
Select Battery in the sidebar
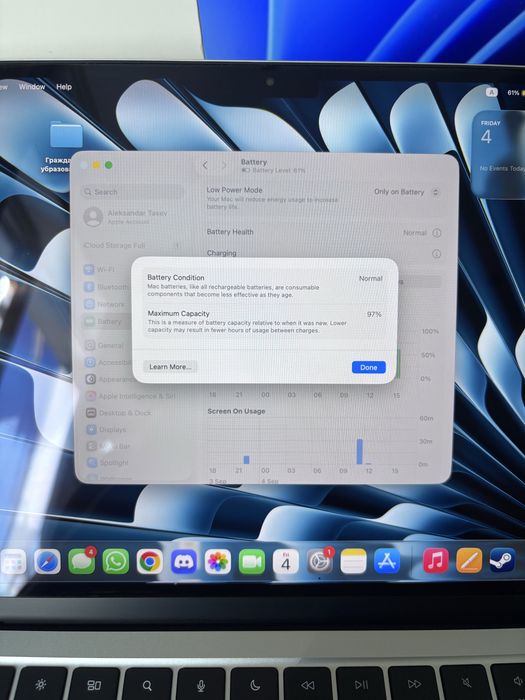104,321
